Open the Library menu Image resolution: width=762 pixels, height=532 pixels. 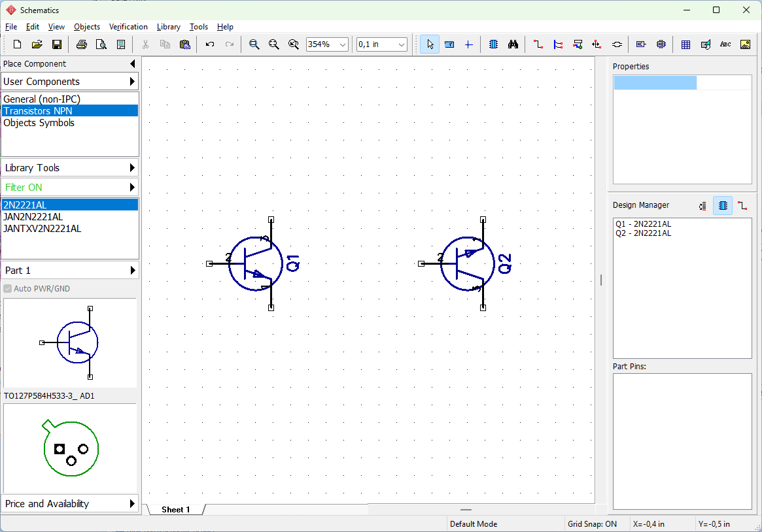(x=169, y=27)
